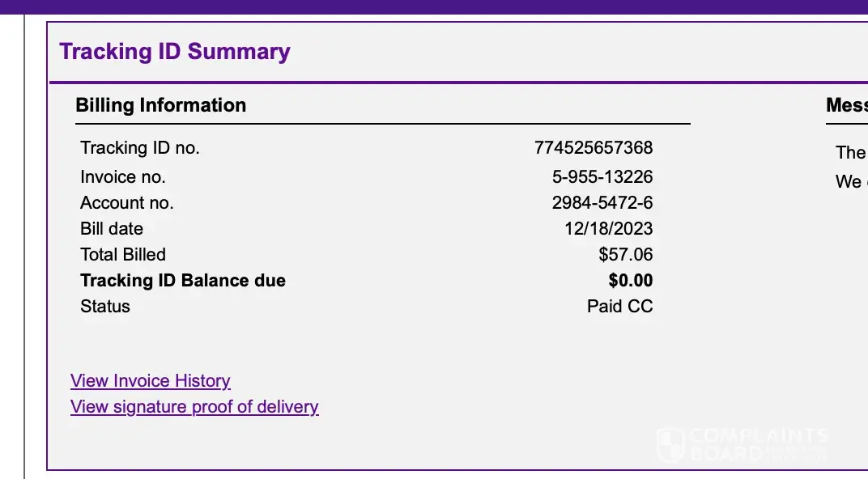Screen dimensions: 868x479
Task: Click the Total Billed label
Action: (x=123, y=255)
